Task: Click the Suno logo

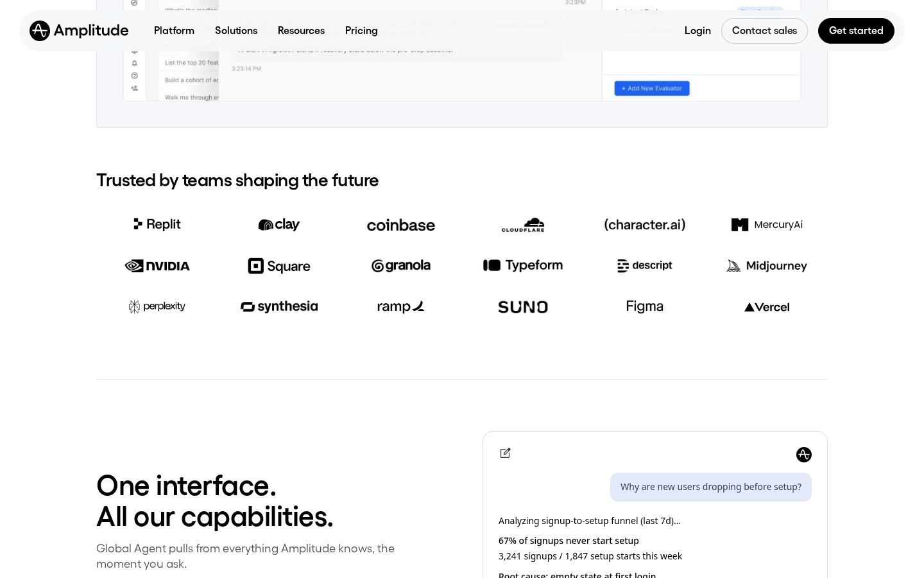Action: [523, 307]
